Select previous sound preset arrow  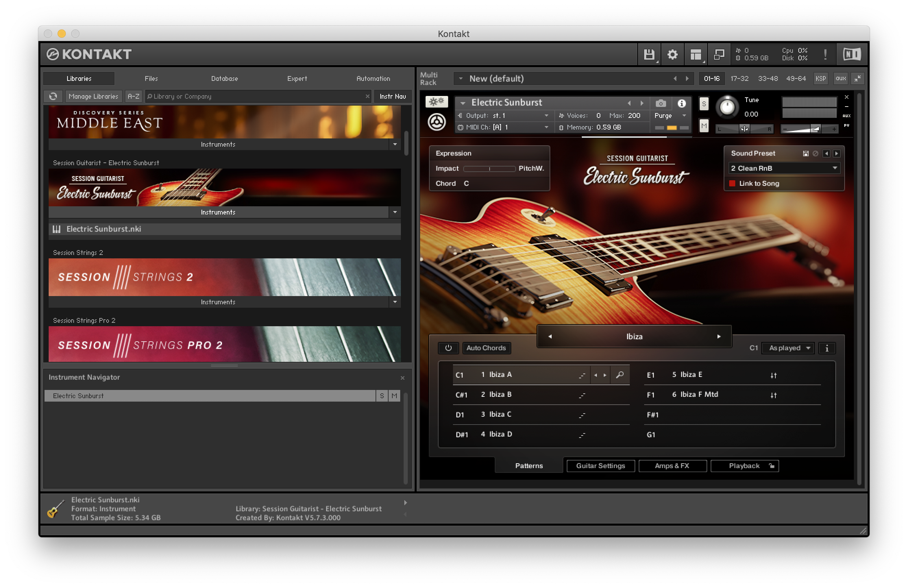826,154
